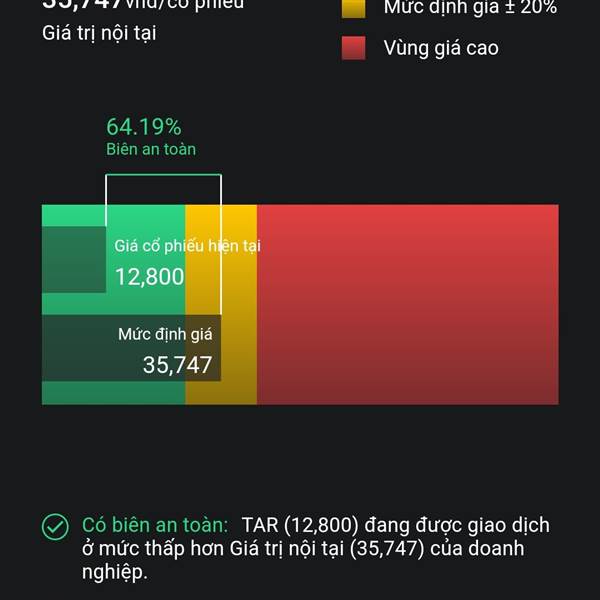
Task: Click the green checkmark circle icon
Action: (55, 527)
